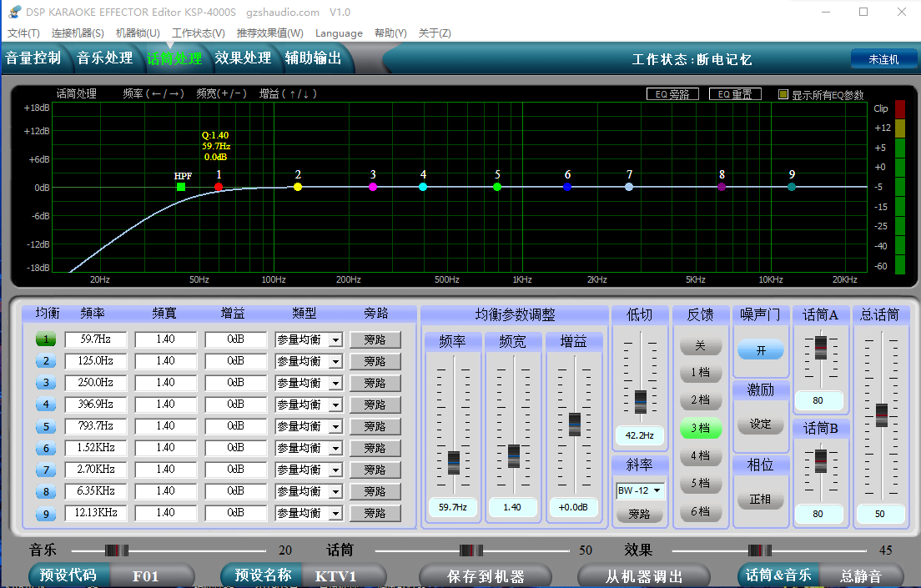Select cyan EQ node 4 on graph
Viewport: 921px width, 588px height.
[x=423, y=187]
